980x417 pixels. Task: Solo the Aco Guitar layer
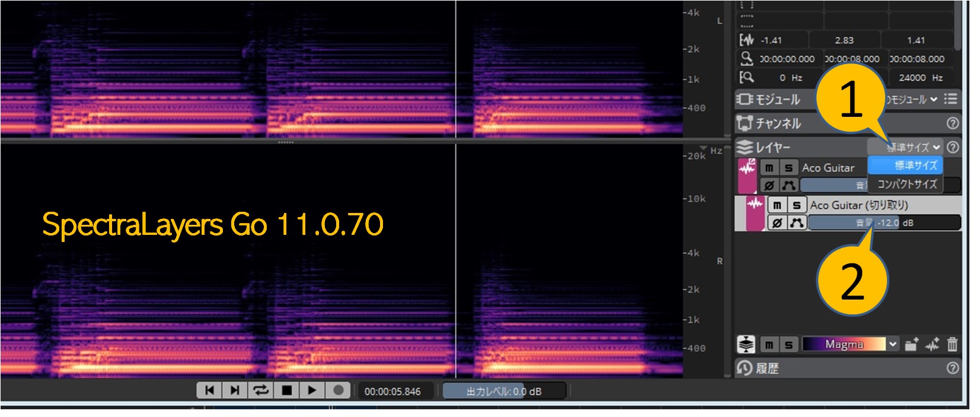[x=788, y=168]
